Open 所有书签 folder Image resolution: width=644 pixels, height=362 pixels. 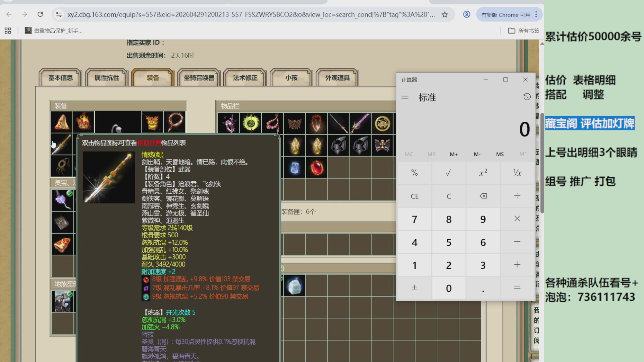[x=524, y=31]
